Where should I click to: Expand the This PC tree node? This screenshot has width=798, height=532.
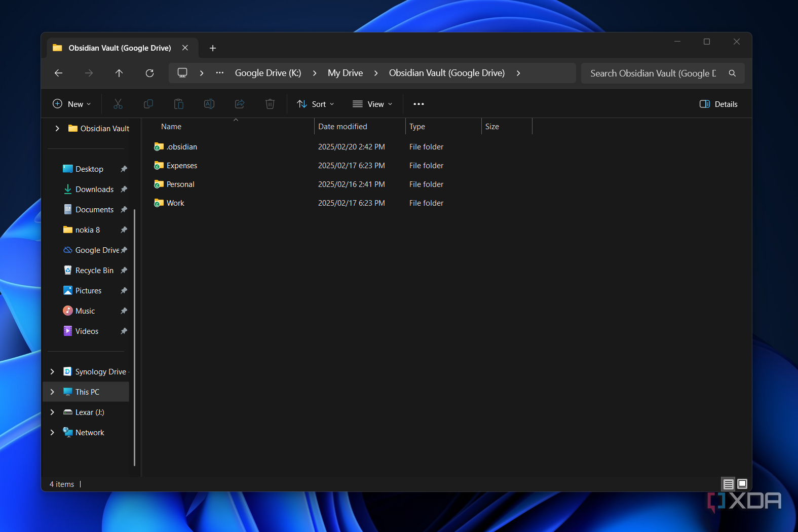coord(52,392)
